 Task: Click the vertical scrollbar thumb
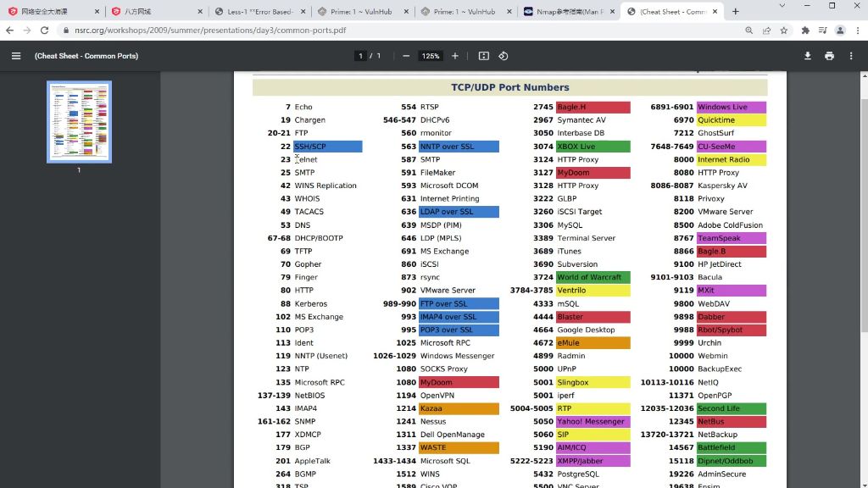click(864, 216)
